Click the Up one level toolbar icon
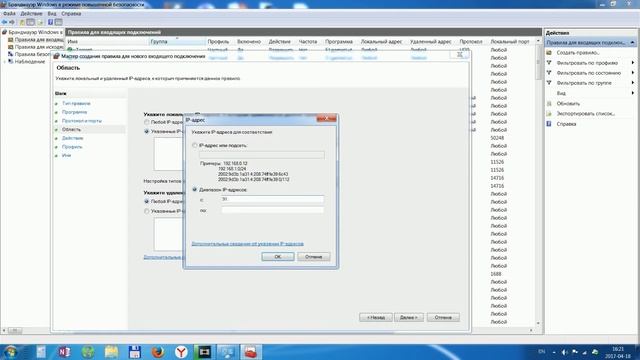This screenshot has width=640, height=360. (x=22, y=22)
